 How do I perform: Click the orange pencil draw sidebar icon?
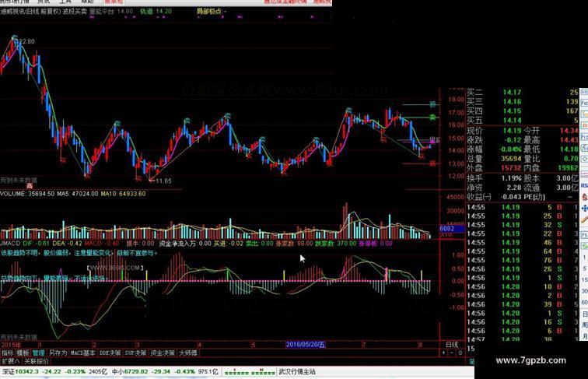tap(584, 220)
